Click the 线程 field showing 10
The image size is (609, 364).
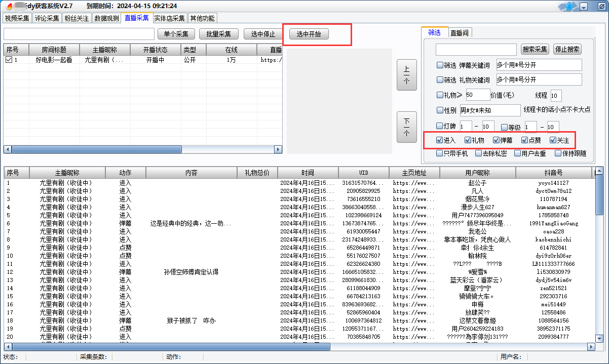(556, 96)
